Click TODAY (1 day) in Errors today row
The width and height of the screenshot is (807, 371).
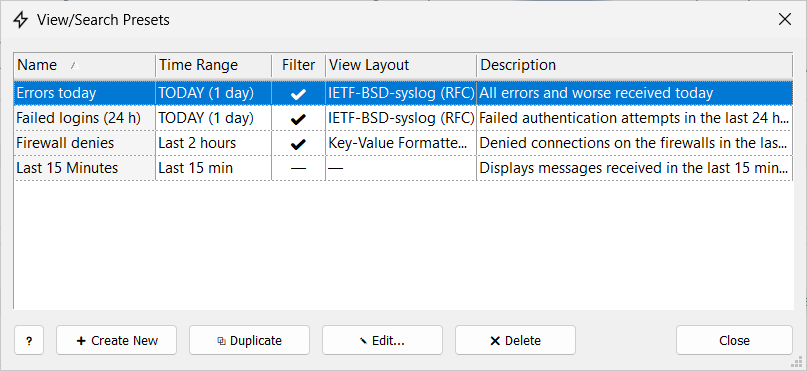click(x=214, y=93)
